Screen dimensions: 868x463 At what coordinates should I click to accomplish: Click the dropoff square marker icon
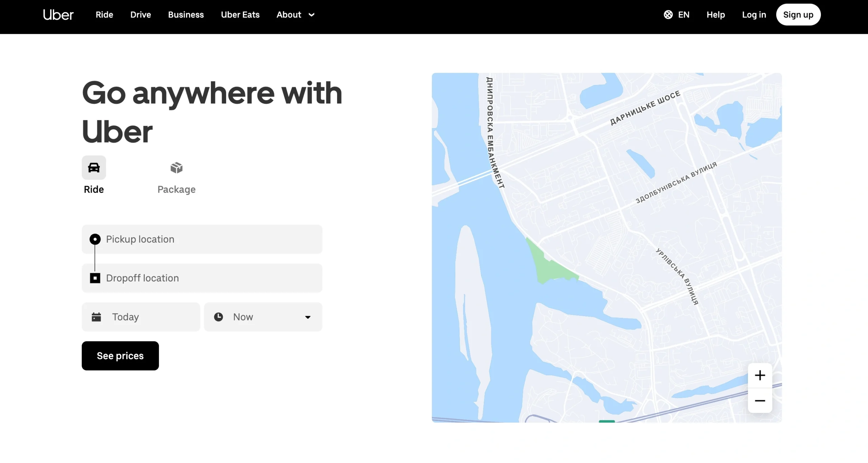(x=95, y=278)
